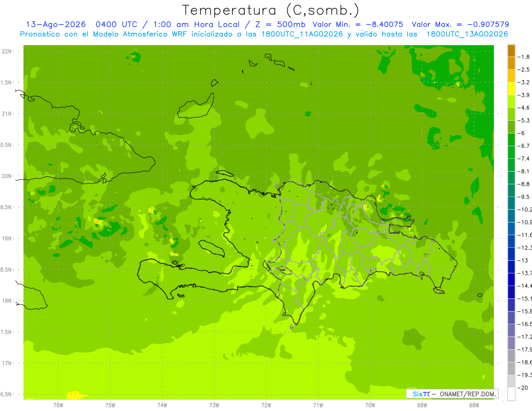
Task: Click the '72W' longitude label
Action: coord(266,405)
